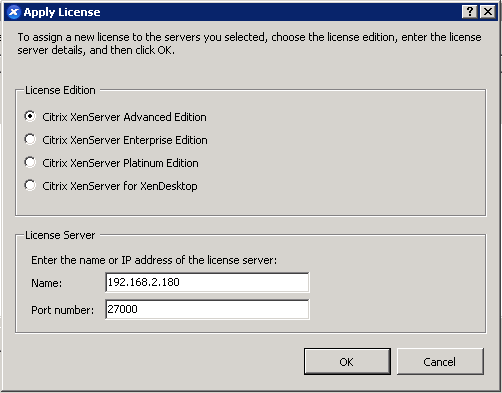The image size is (502, 393).
Task: Click empty space below the XenDesktop option
Action: (x=250, y=204)
